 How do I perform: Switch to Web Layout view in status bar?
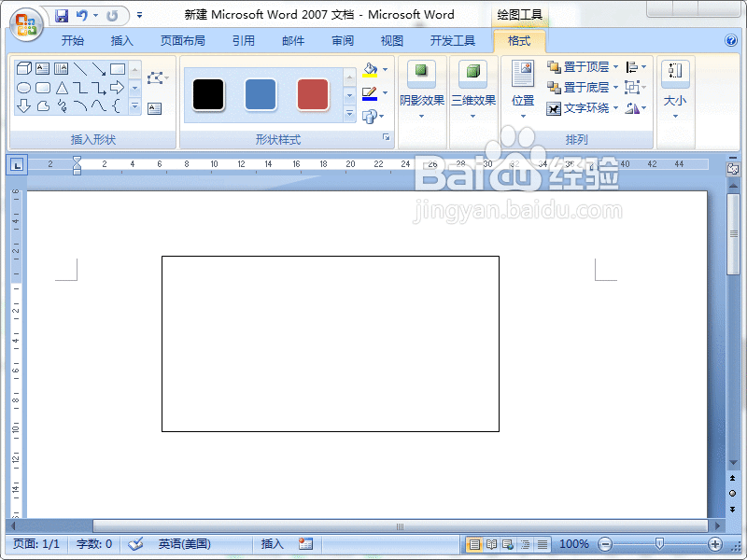click(x=507, y=543)
